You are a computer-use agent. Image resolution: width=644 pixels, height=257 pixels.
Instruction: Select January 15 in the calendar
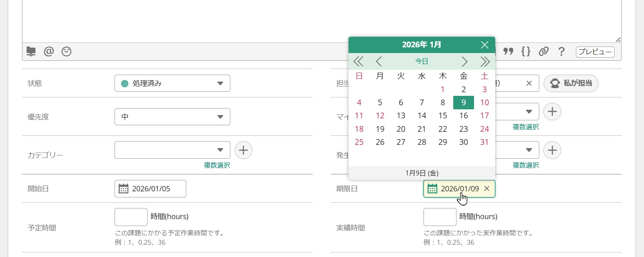(x=443, y=116)
